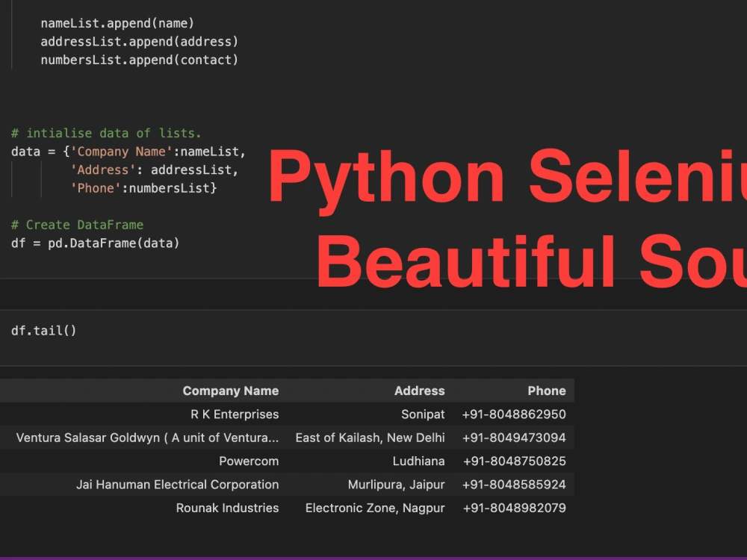Click the nameList.append(name) code line

pyautogui.click(x=117, y=23)
